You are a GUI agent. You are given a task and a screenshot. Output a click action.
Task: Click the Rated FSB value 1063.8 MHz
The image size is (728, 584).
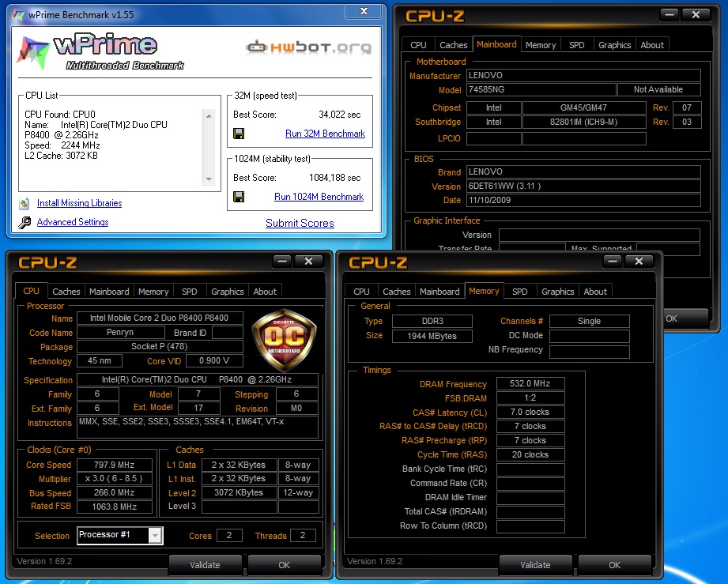click(114, 507)
